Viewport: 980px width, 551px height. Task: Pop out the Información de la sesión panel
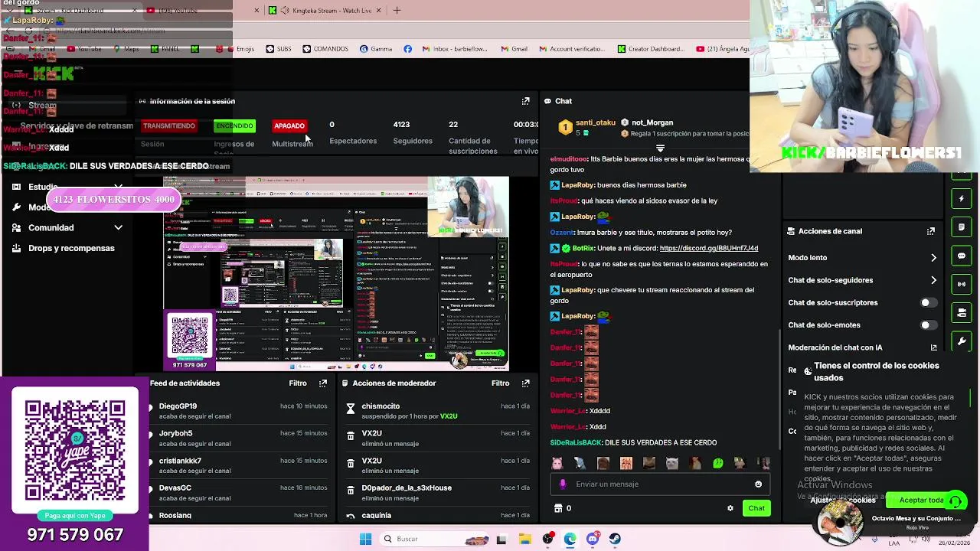[525, 101]
